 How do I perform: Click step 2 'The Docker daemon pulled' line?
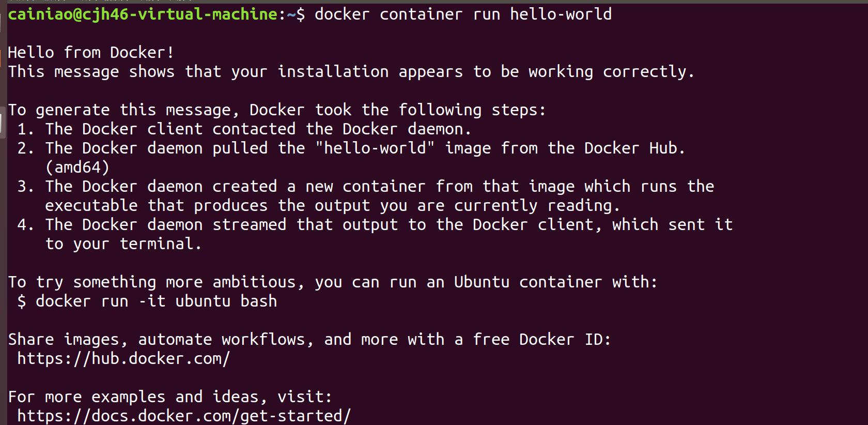tap(351, 148)
